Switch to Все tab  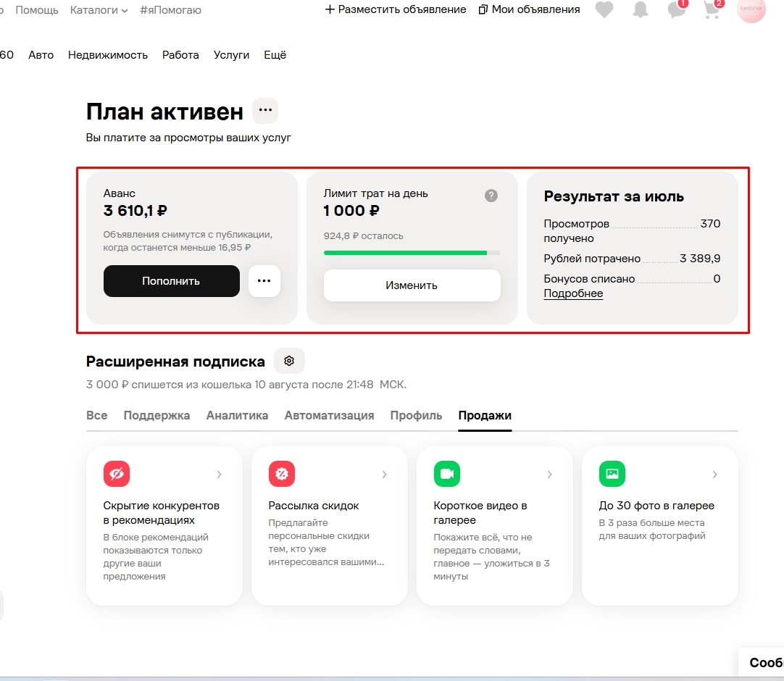[96, 416]
